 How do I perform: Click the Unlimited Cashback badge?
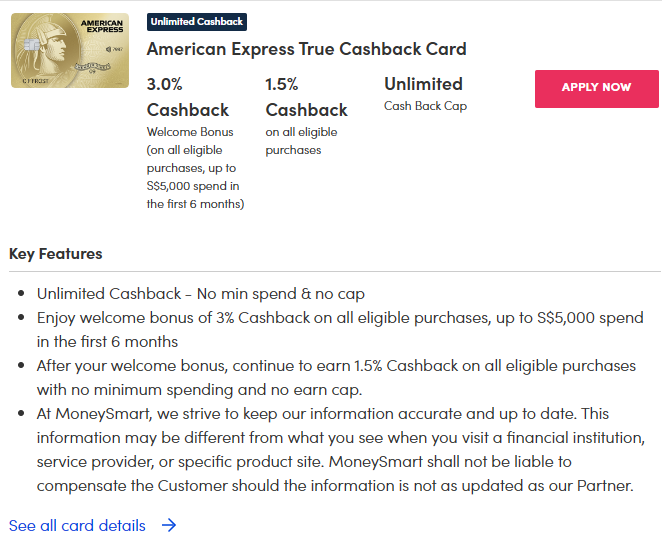[x=197, y=21]
